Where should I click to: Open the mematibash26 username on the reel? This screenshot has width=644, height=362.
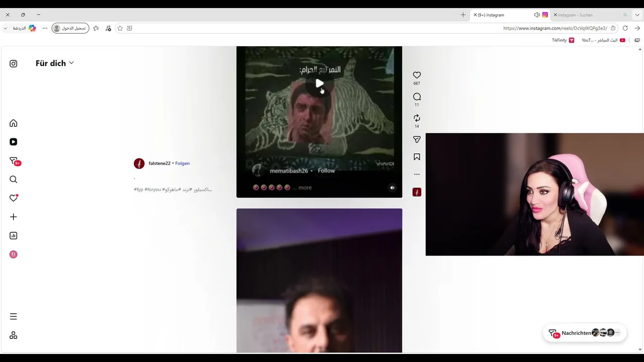coord(289,171)
